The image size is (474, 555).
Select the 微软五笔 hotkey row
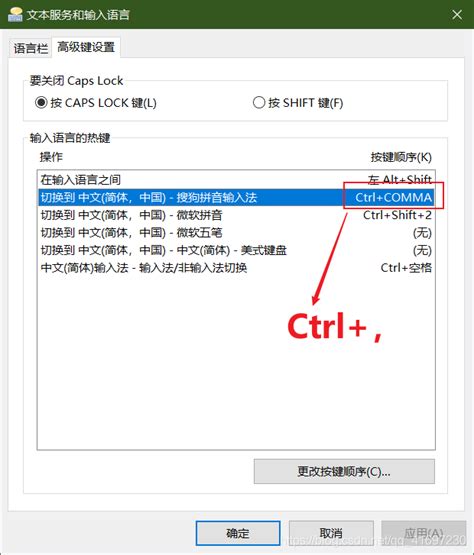pos(236,233)
